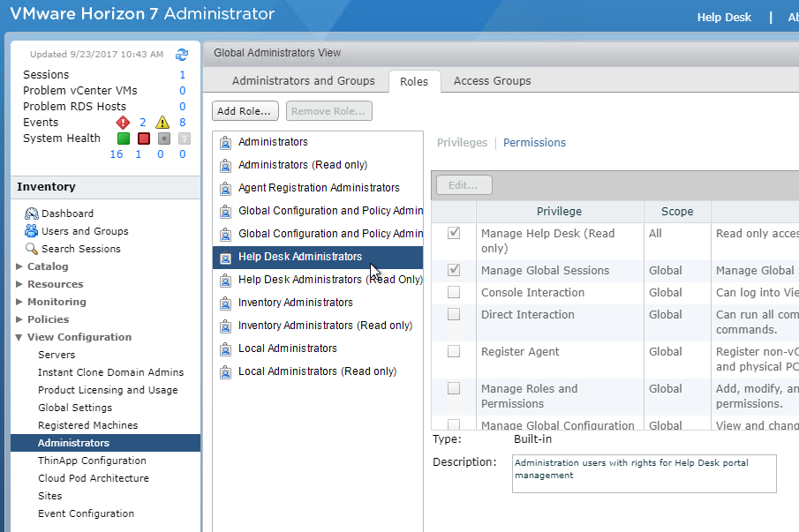Click the Scope column header
This screenshot has height=532, width=799.
point(677,211)
